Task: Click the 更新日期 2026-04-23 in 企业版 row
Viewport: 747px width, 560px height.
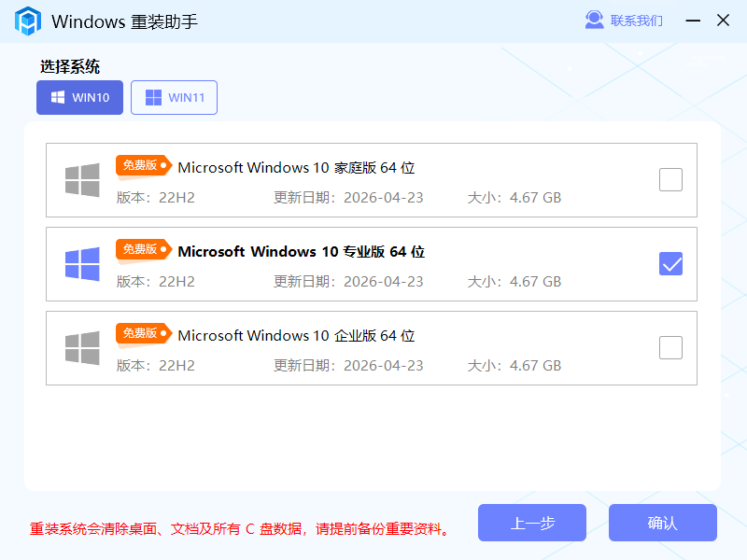Action: (348, 366)
